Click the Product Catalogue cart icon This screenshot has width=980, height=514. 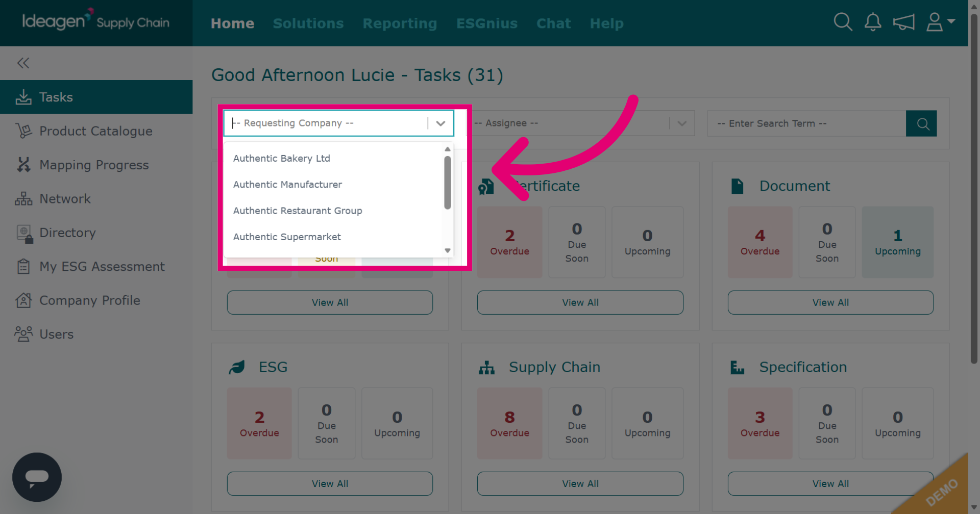[x=23, y=131]
